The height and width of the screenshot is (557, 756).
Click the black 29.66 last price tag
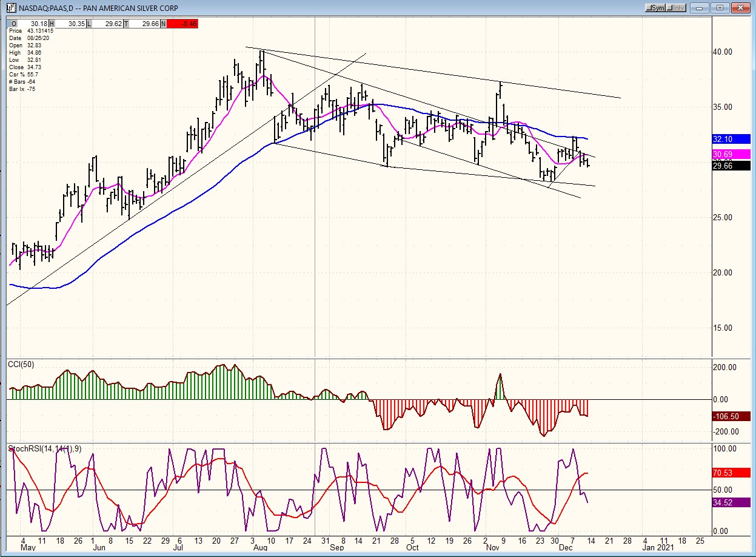(x=731, y=166)
